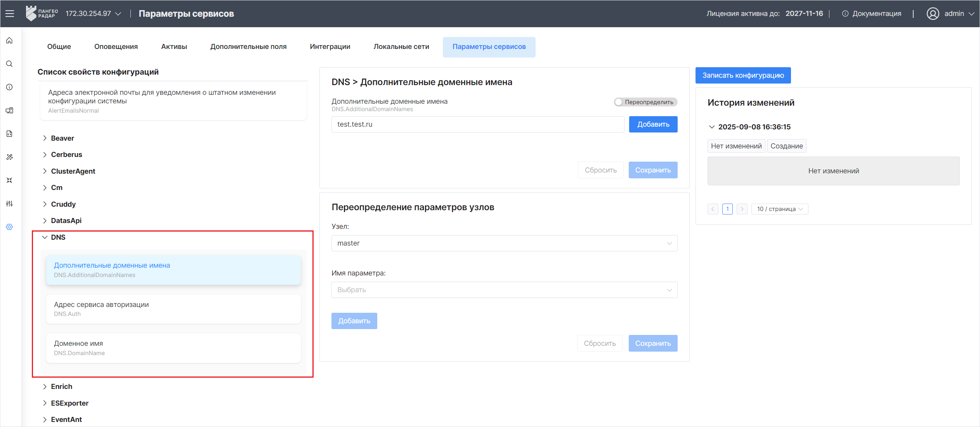Click the sliders icon in sidebar
The width and height of the screenshot is (980, 427).
pos(10,204)
